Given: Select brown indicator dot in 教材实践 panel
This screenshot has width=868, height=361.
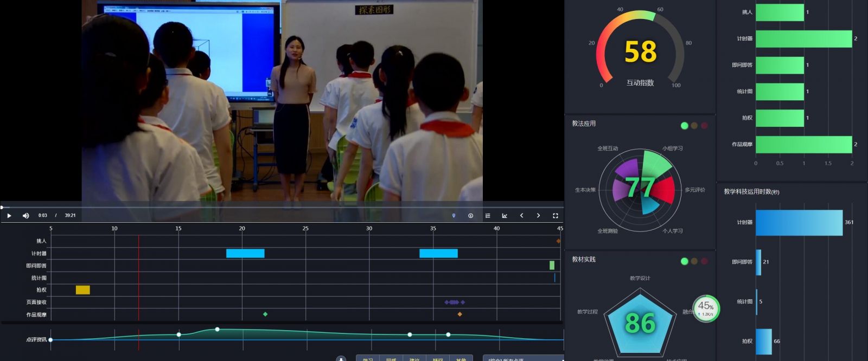Looking at the screenshot, I should [694, 261].
